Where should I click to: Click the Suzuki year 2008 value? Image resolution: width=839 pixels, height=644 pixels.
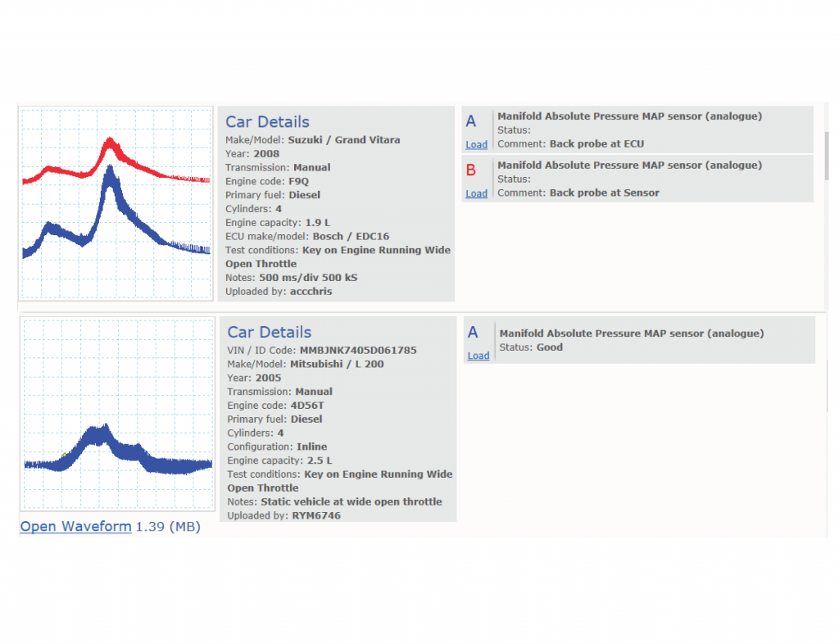click(266, 154)
